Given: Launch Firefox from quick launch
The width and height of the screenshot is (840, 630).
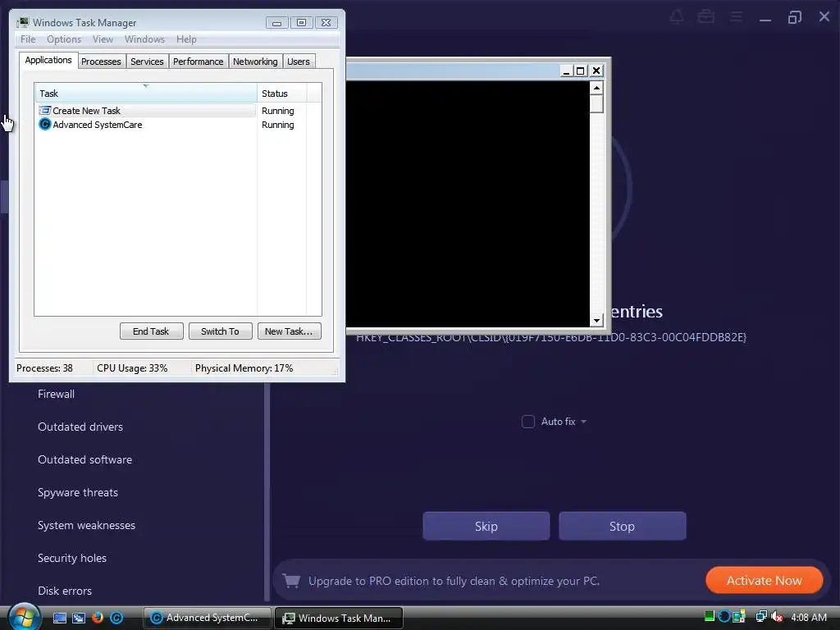Looking at the screenshot, I should 97,618.
